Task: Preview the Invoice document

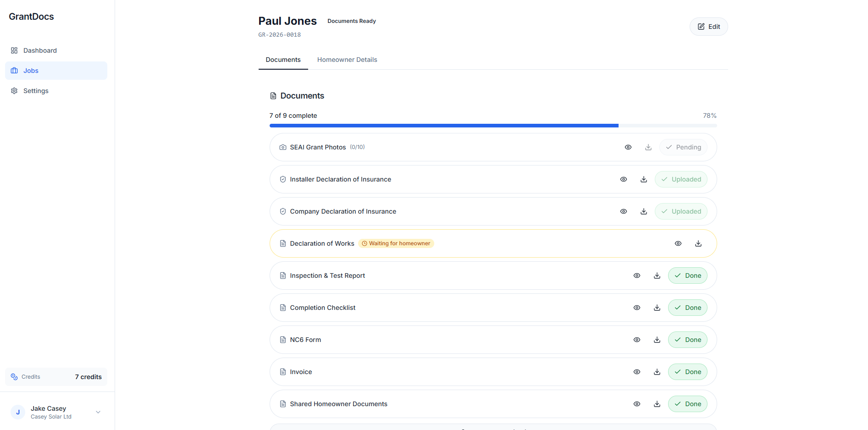Action: point(637,372)
